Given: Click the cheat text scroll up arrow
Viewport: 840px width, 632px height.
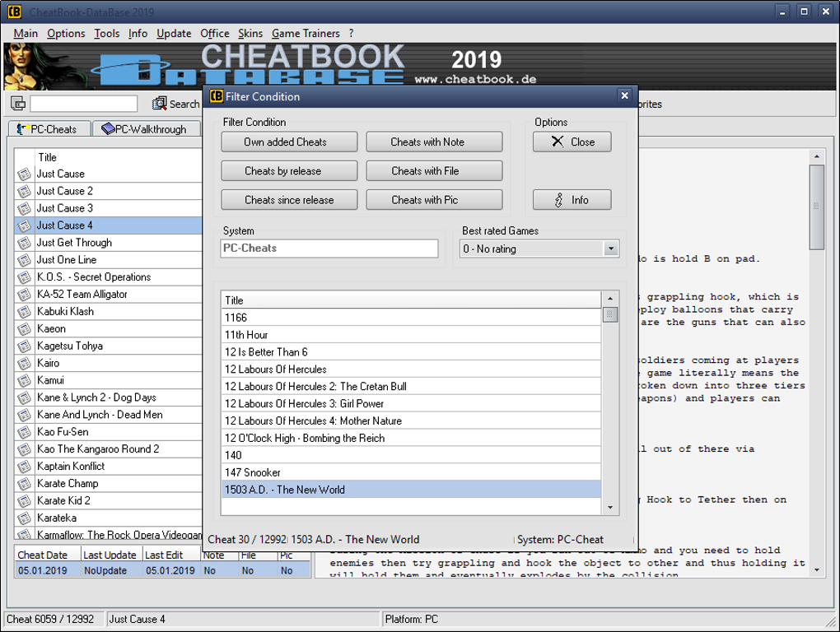Looking at the screenshot, I should pyautogui.click(x=816, y=156).
